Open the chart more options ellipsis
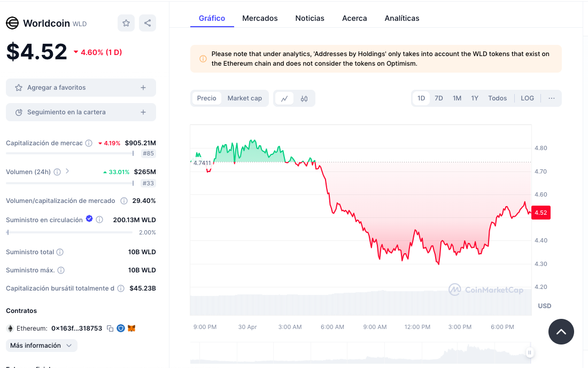The image size is (588, 368). click(552, 98)
